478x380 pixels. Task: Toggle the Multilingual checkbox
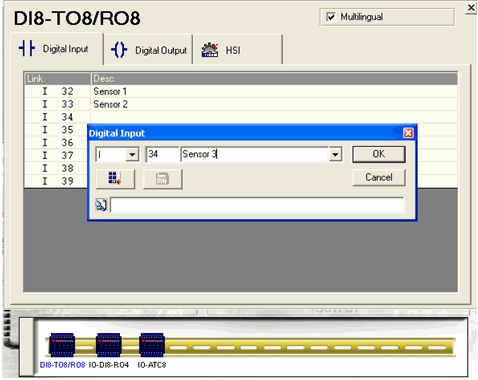[331, 17]
